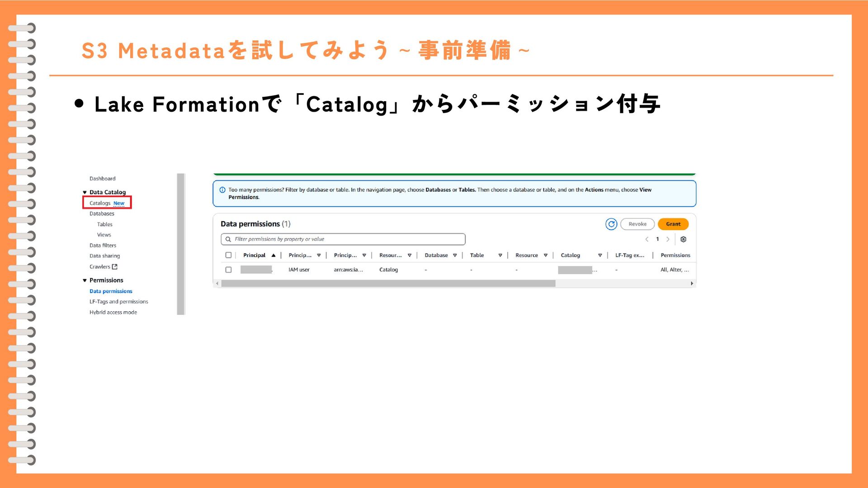The height and width of the screenshot is (488, 868).
Task: Collapse the Data Catalog section
Action: tap(85, 192)
